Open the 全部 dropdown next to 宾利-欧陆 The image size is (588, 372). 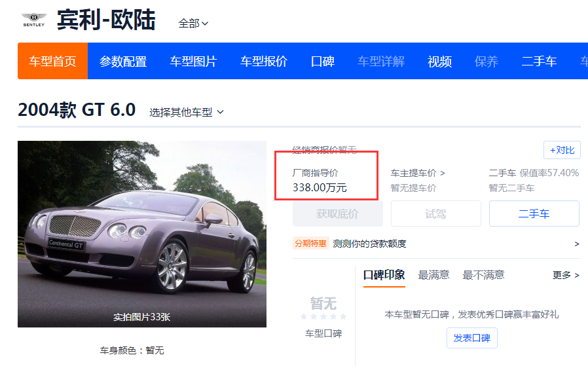[193, 24]
